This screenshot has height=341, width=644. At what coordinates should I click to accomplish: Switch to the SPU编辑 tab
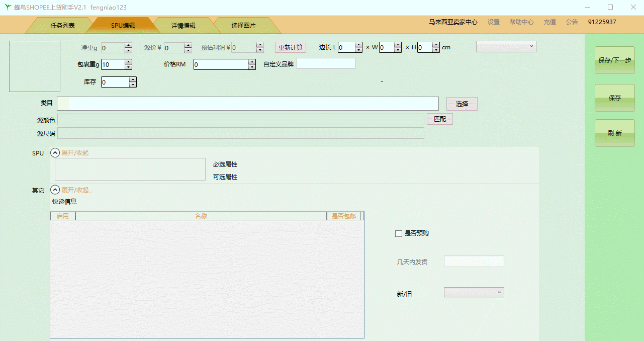coord(123,26)
